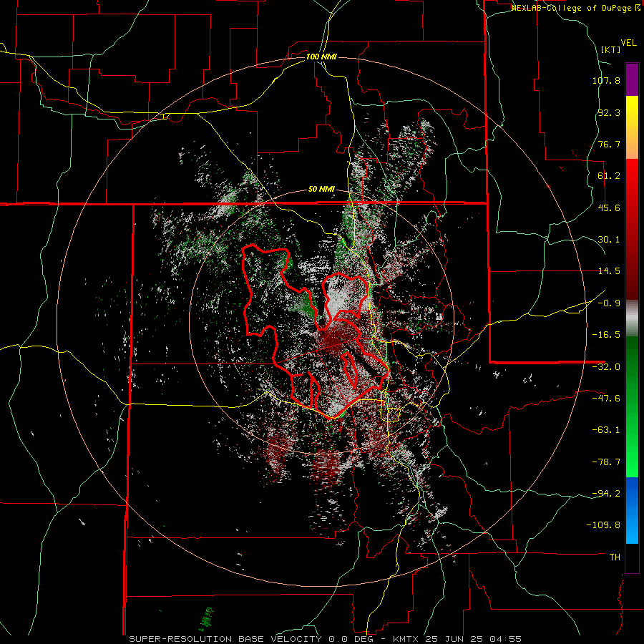Click the VEL legend title
Viewport: 644px width, 644px height.
coord(629,43)
